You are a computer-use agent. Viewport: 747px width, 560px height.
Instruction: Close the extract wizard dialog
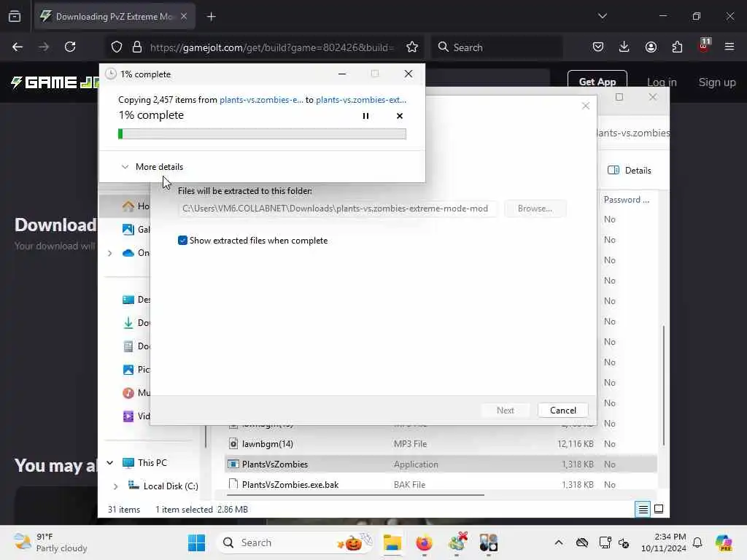[x=586, y=106]
